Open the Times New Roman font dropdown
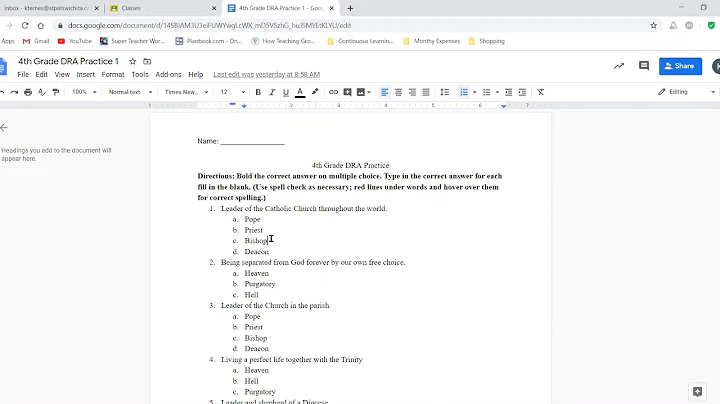Screen dimensions: 720x404 point(186,92)
